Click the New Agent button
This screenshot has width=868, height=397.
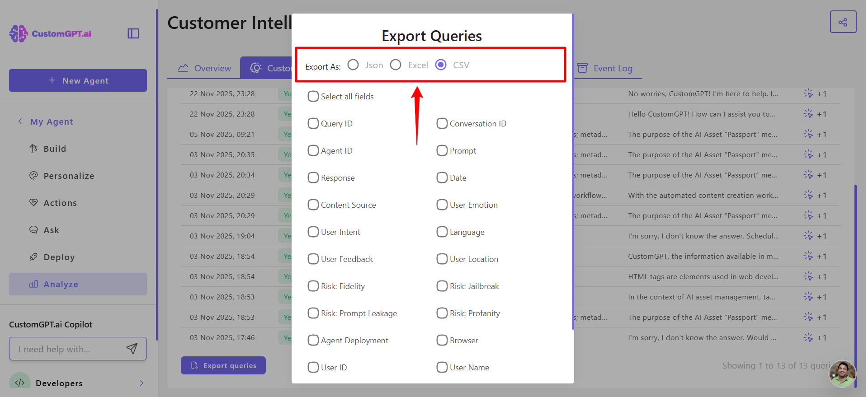(78, 80)
